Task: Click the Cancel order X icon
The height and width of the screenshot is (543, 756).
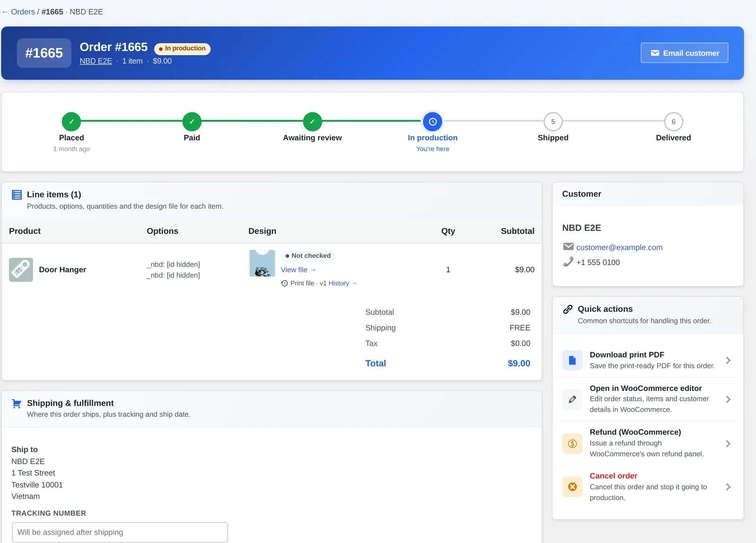Action: pos(572,487)
